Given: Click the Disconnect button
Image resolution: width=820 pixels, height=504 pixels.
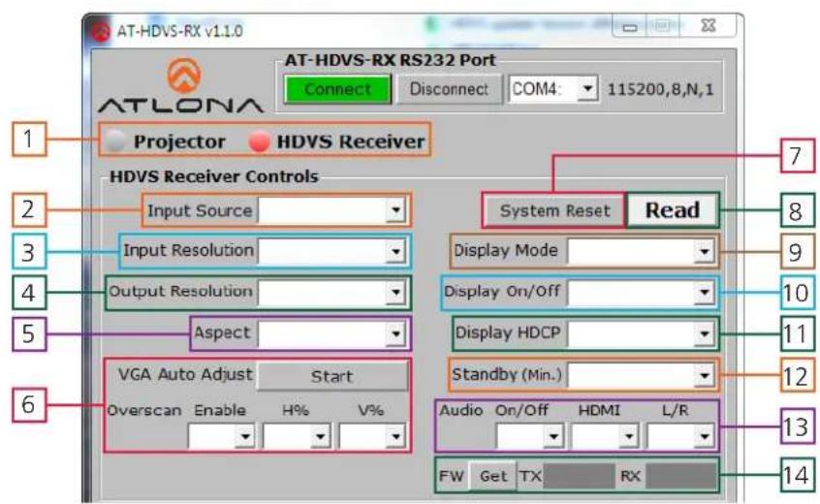Looking at the screenshot, I should [x=449, y=89].
